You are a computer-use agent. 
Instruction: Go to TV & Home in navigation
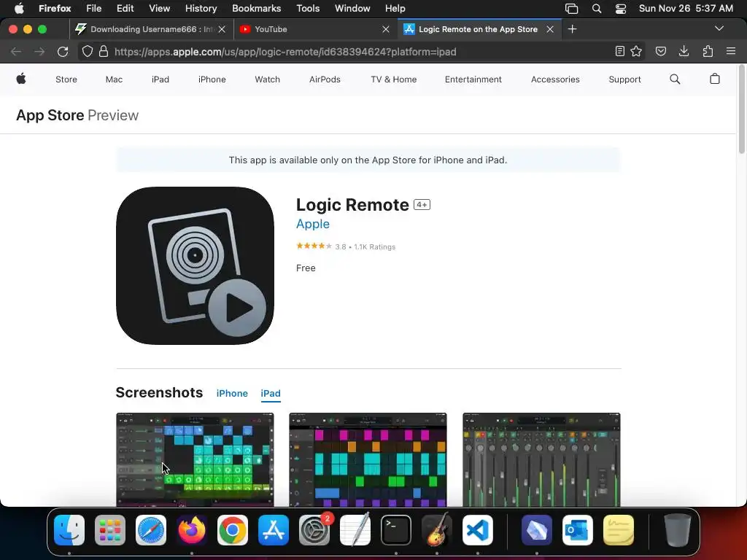click(x=393, y=79)
